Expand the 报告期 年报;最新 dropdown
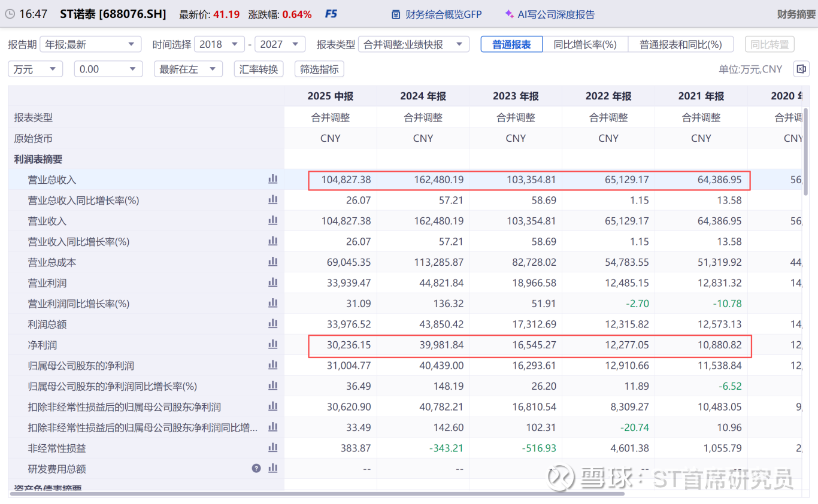Viewport: 818px width, 504px height. pyautogui.click(x=91, y=44)
